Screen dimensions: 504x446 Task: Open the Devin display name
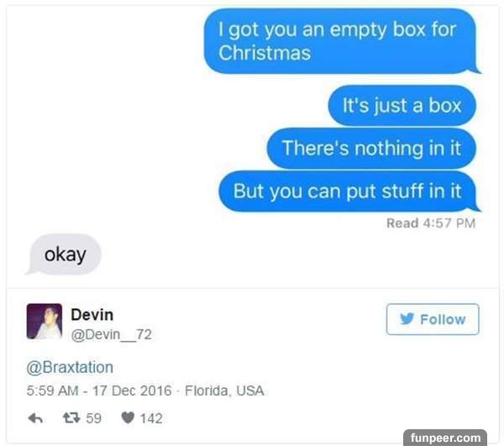click(x=92, y=315)
